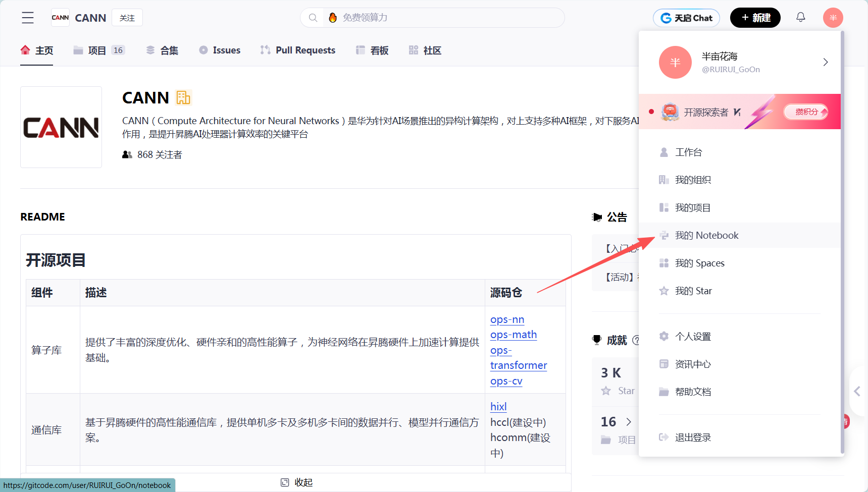
Task: Click the large avatar in profile menu
Action: point(675,62)
